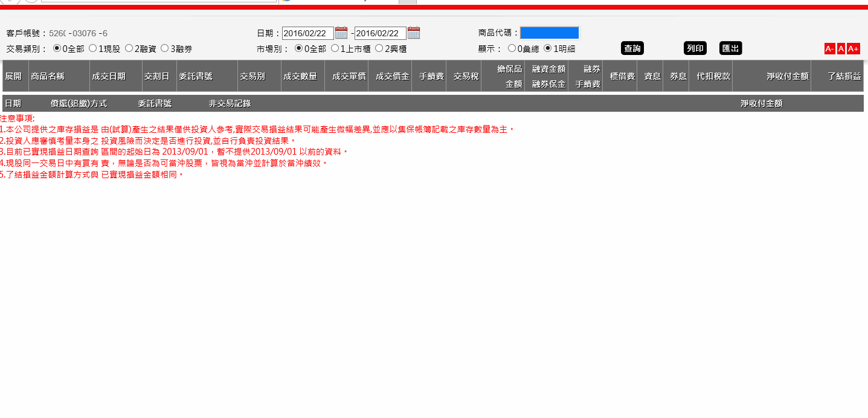Select 1現股 transaction type radio
Screen dimensions: 868x418
click(x=93, y=48)
